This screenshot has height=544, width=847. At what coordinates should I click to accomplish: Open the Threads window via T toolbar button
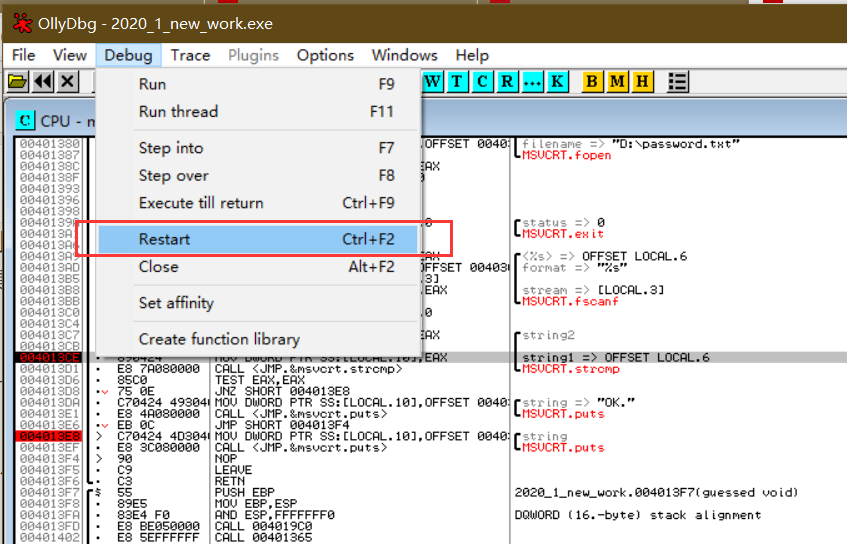click(x=457, y=82)
